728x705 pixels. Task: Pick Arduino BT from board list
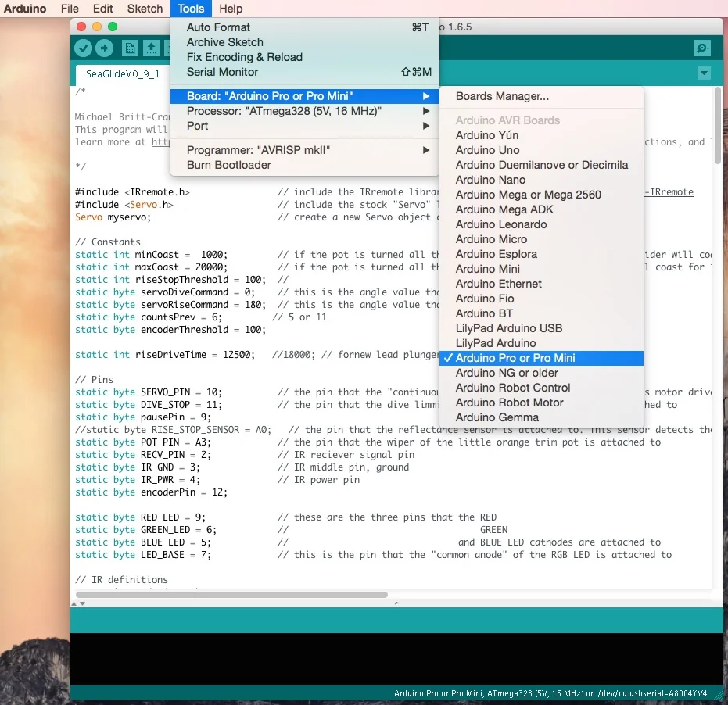click(541, 313)
